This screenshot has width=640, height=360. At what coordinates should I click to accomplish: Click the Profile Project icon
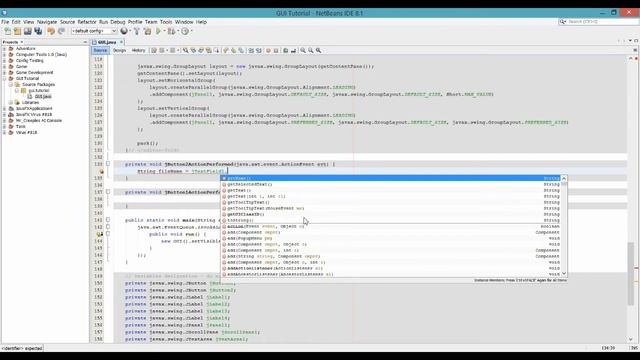[x=185, y=31]
